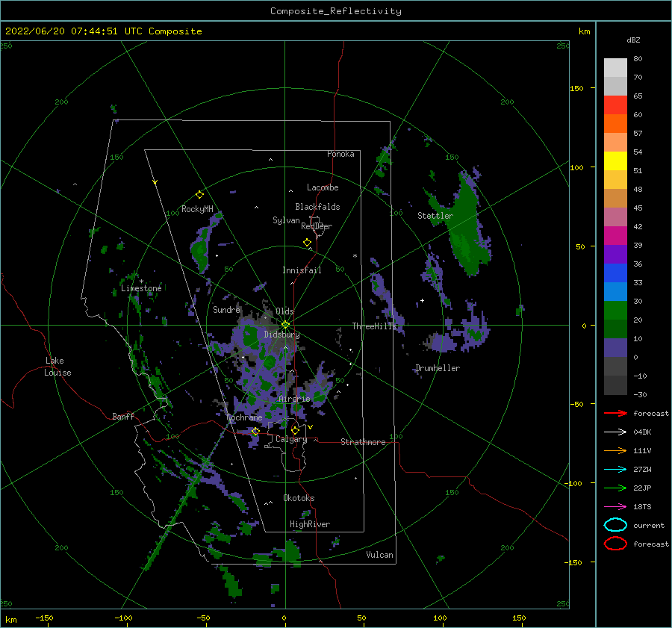The image size is (672, 628).
Task: Click the Calgary city label
Action: 291,439
